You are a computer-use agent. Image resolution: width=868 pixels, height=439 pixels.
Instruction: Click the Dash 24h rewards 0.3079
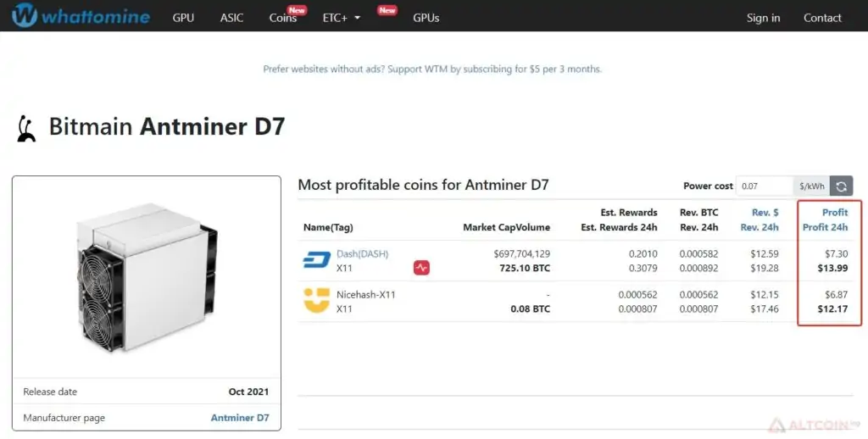coord(643,268)
